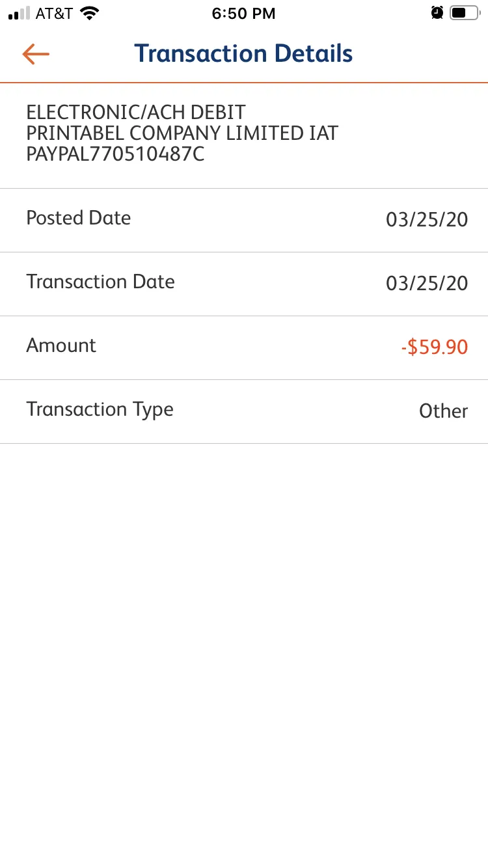The width and height of the screenshot is (488, 868).
Task: Tap the alarm clock status icon
Action: click(437, 12)
